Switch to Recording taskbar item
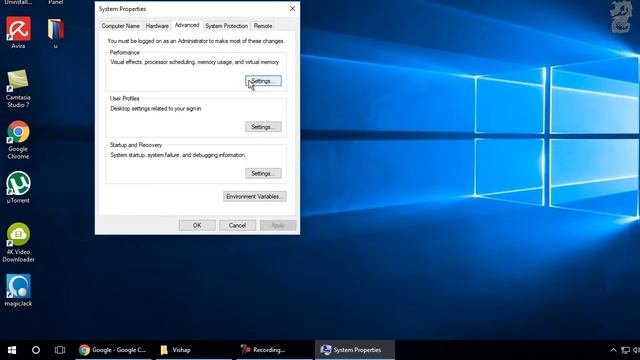This screenshot has height=360, width=640. pyautogui.click(x=274, y=350)
